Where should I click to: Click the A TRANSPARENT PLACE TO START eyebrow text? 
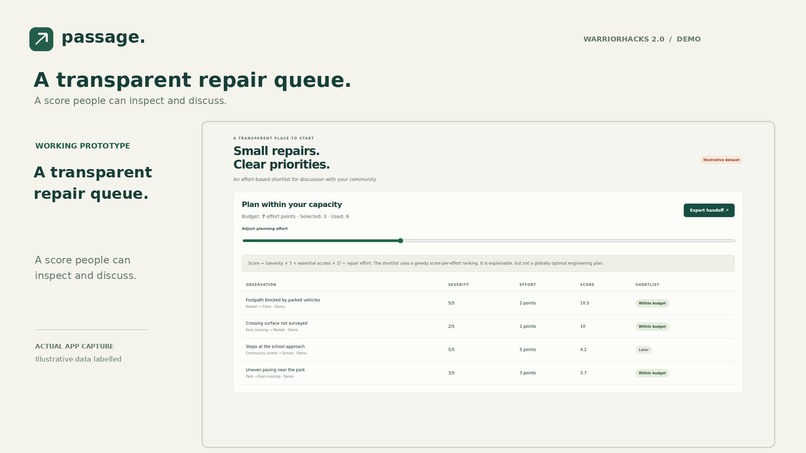click(x=273, y=138)
